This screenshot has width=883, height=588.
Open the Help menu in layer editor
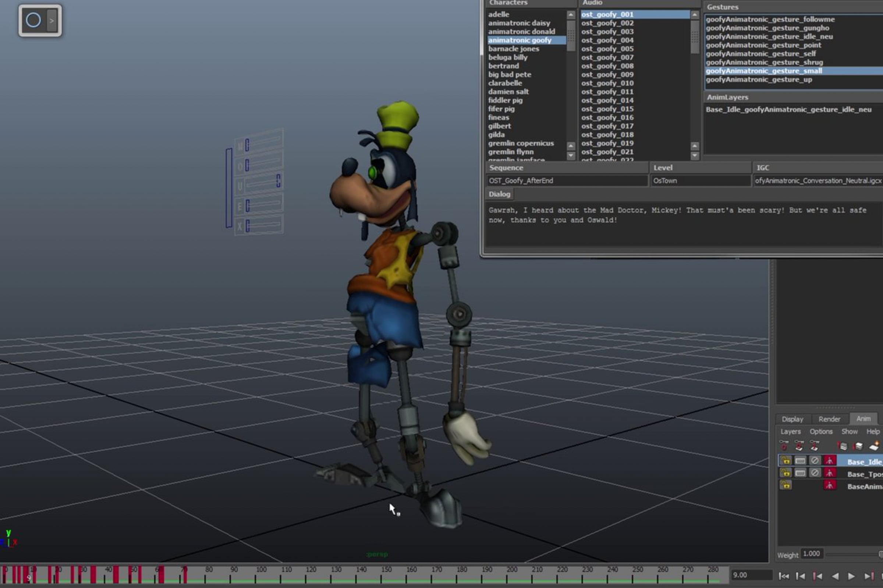873,432
